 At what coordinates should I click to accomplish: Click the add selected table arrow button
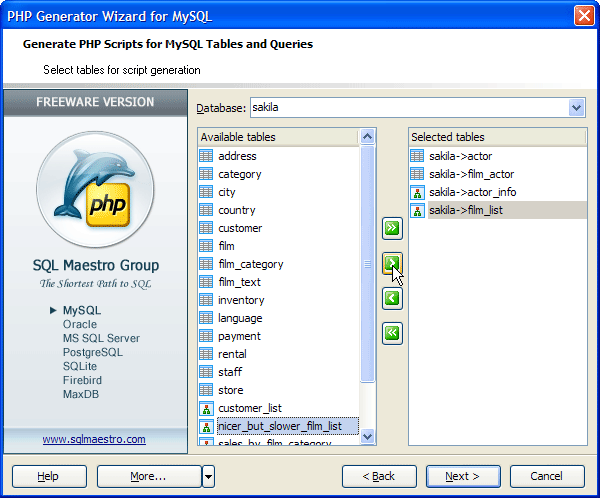pos(392,263)
